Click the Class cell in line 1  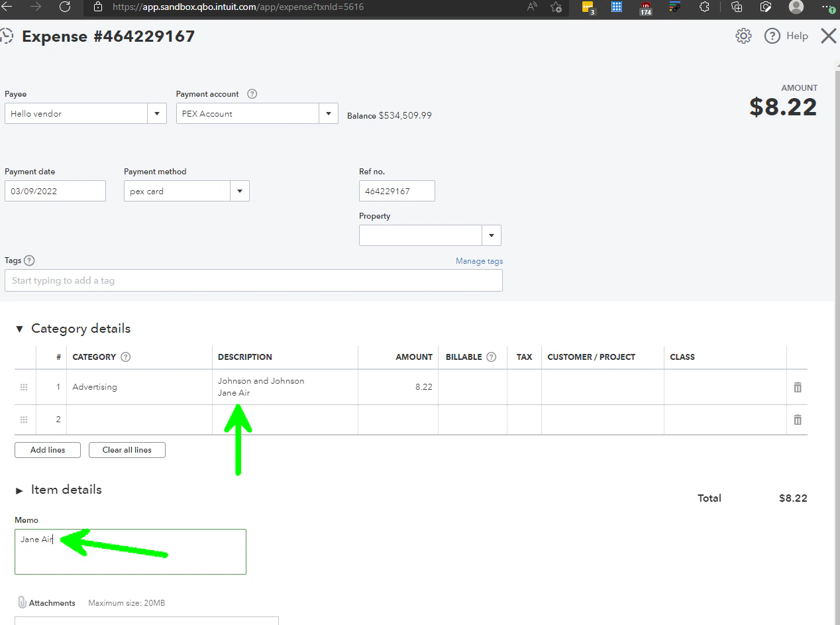tap(725, 387)
